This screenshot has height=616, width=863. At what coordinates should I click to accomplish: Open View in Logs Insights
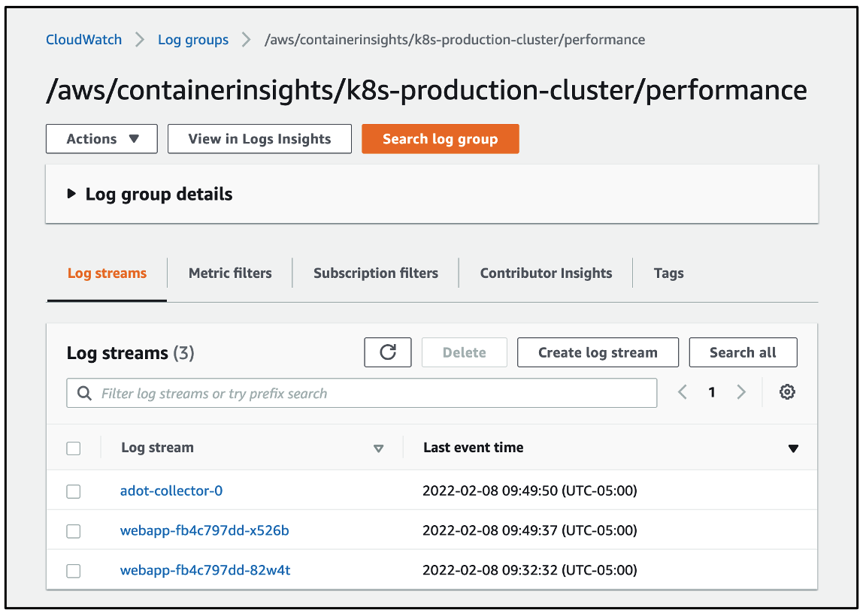tap(259, 138)
